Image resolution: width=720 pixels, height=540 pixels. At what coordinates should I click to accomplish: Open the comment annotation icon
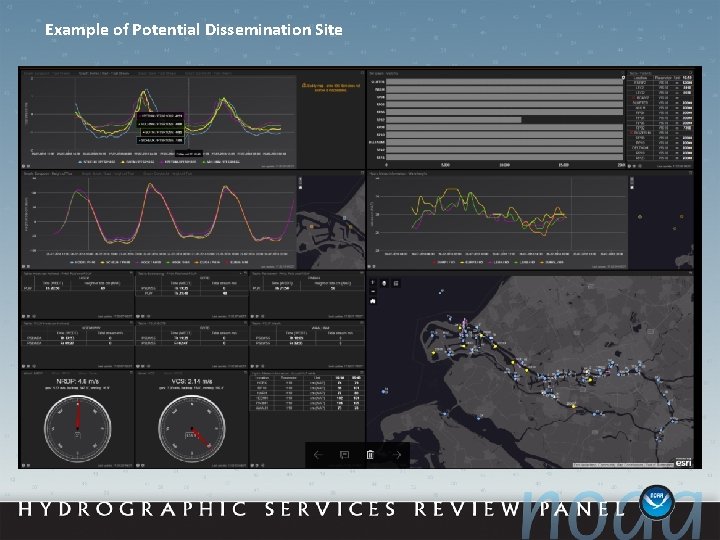[344, 455]
